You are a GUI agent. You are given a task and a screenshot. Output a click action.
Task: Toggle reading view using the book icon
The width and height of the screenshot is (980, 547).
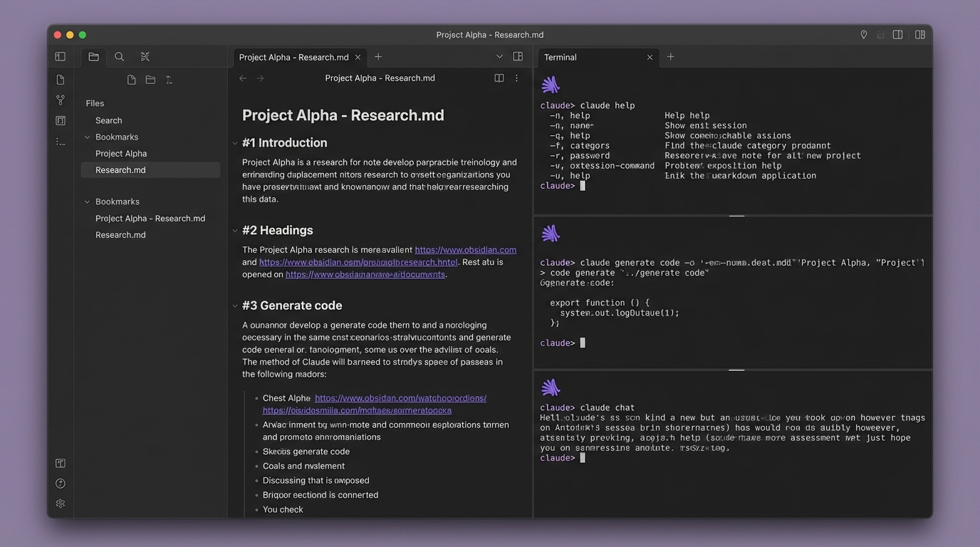[499, 78]
